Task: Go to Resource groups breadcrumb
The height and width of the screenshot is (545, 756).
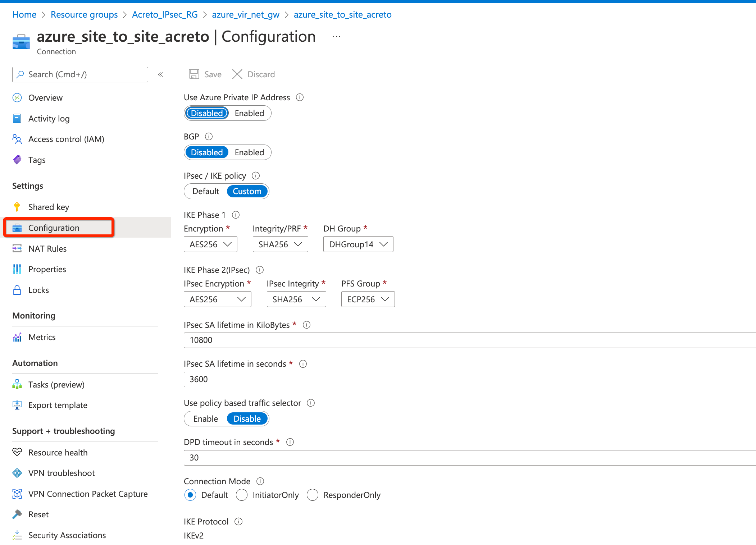Action: click(84, 15)
